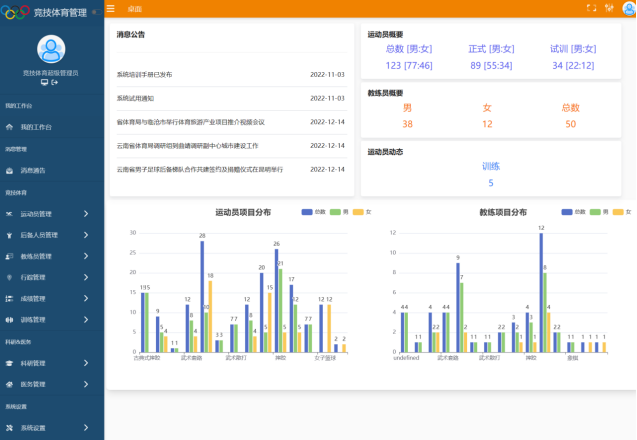Click the user avatar at top right
This screenshot has width=637, height=440.
(x=629, y=8)
